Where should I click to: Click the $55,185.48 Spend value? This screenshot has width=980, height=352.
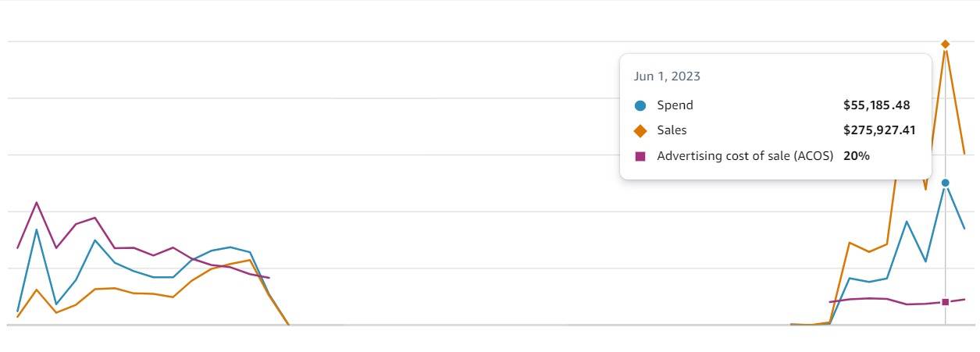[876, 105]
